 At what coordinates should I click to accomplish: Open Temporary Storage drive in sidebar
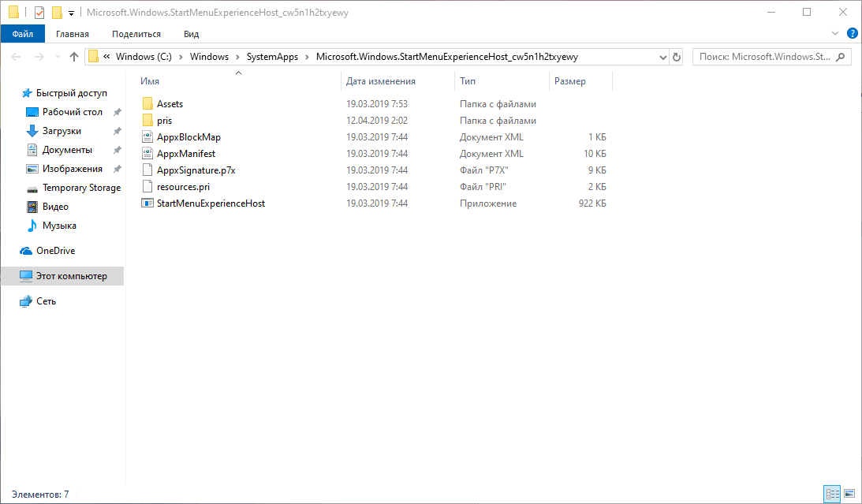pyautogui.click(x=81, y=188)
